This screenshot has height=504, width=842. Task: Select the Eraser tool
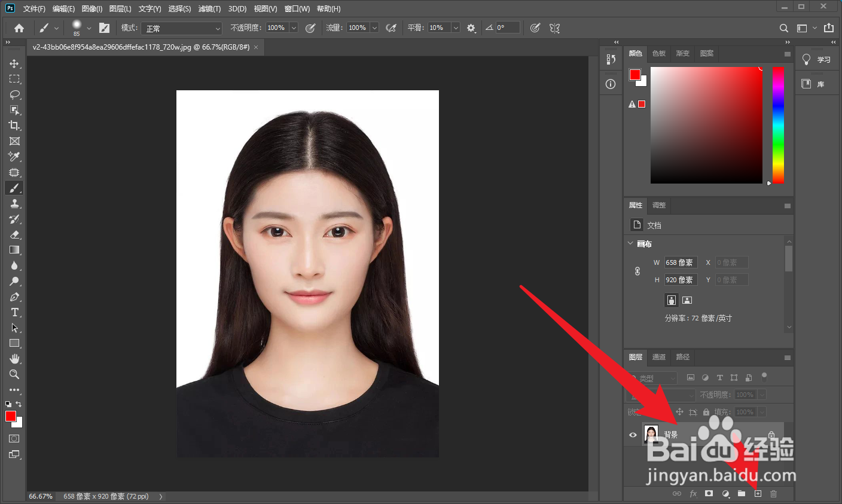pyautogui.click(x=14, y=234)
